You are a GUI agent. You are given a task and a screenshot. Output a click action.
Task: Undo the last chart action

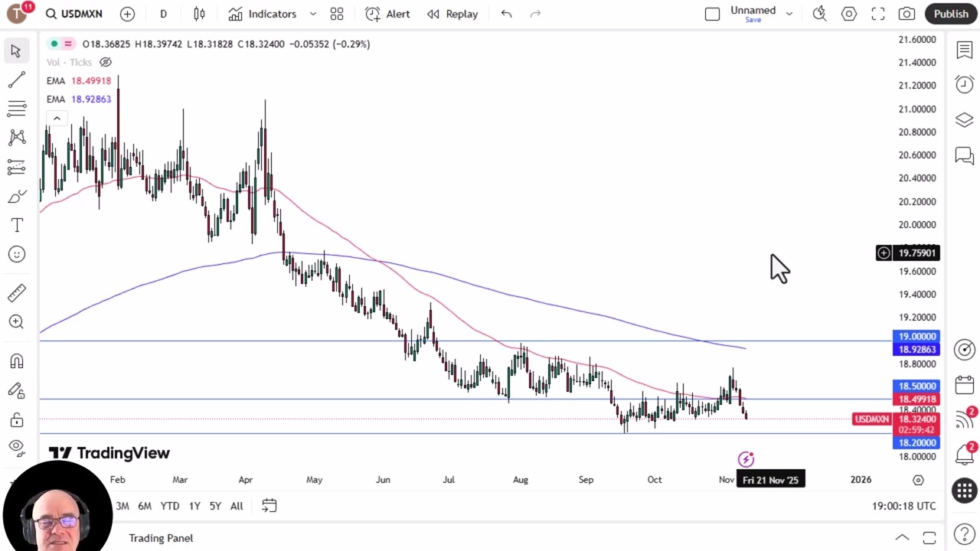[506, 14]
